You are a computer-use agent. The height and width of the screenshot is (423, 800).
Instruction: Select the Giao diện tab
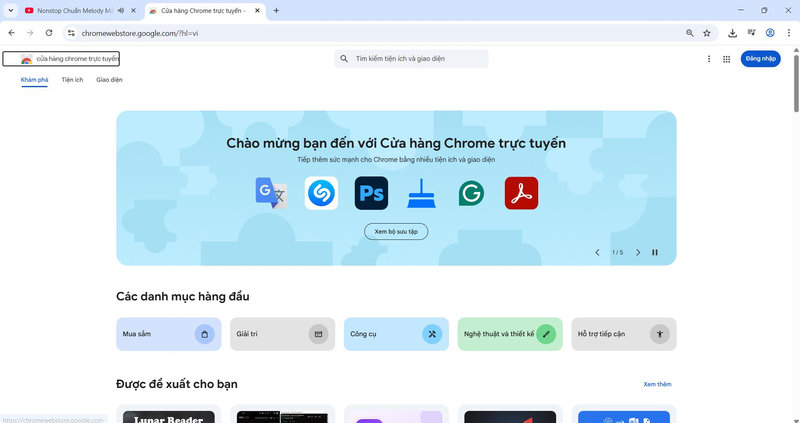[x=109, y=80]
